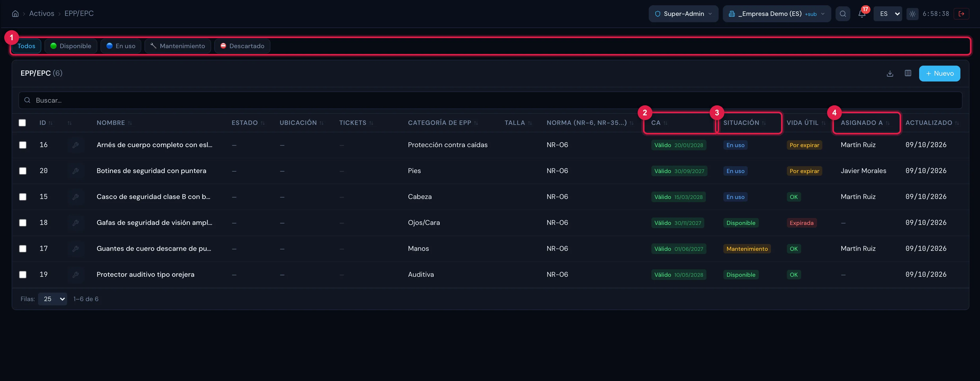Click wrench icon in row 16
The height and width of the screenshot is (381, 980).
coord(76,145)
